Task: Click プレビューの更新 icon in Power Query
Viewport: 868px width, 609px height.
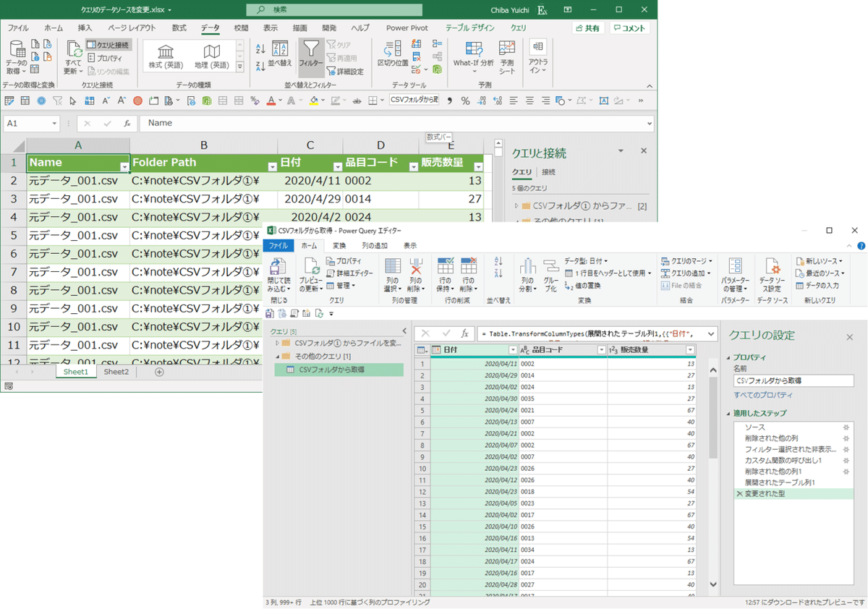Action: [311, 275]
